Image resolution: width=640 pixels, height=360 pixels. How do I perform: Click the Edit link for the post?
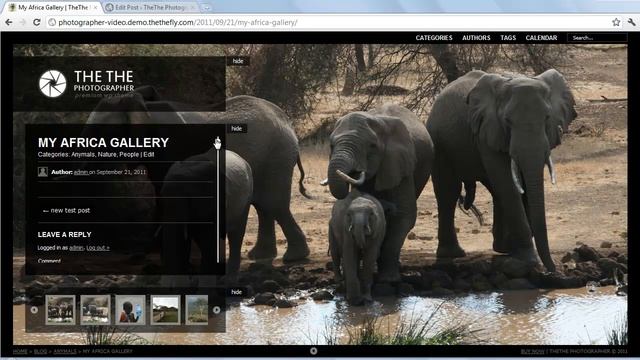click(x=149, y=155)
